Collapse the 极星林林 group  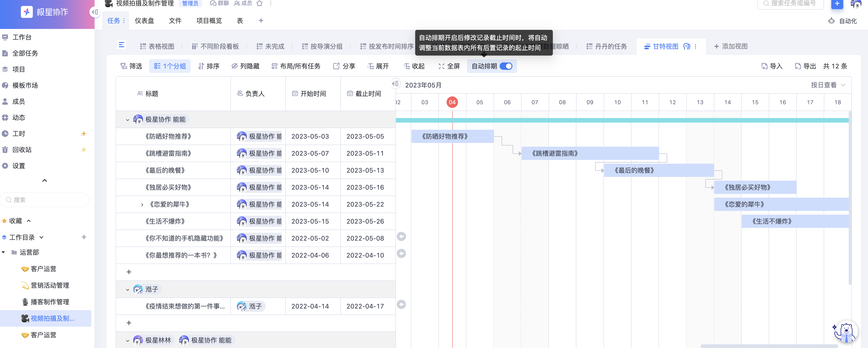click(x=127, y=341)
